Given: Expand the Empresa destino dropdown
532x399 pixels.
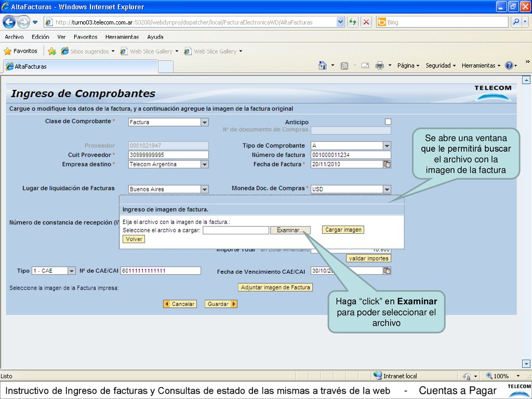Looking at the screenshot, I should (205, 164).
